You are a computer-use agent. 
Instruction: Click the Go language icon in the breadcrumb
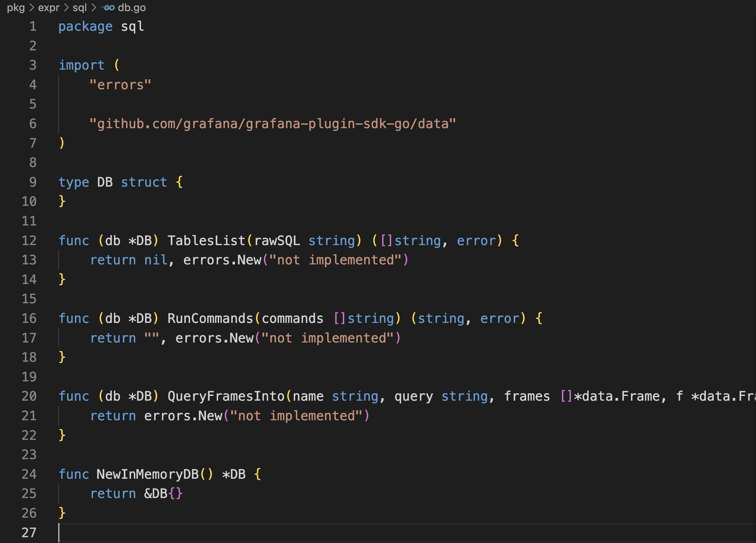pos(108,7)
